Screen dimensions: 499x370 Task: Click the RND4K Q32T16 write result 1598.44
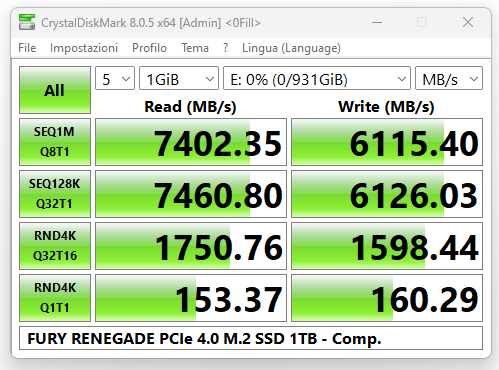pyautogui.click(x=387, y=246)
